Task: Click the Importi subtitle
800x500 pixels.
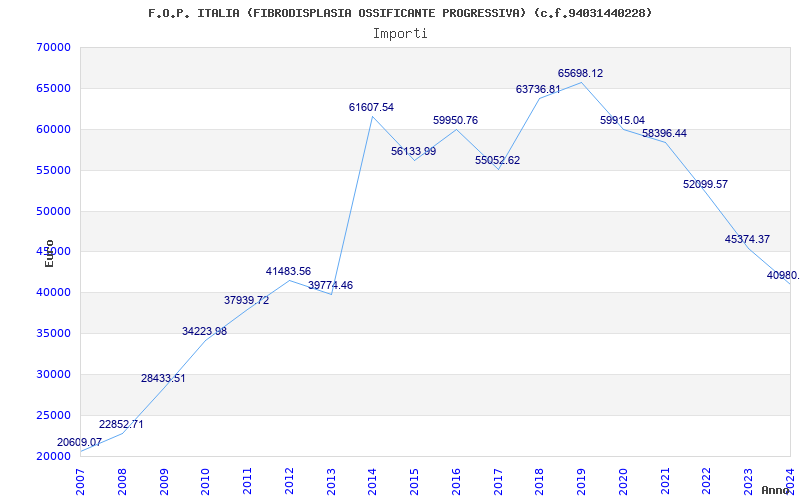Action: (x=400, y=34)
